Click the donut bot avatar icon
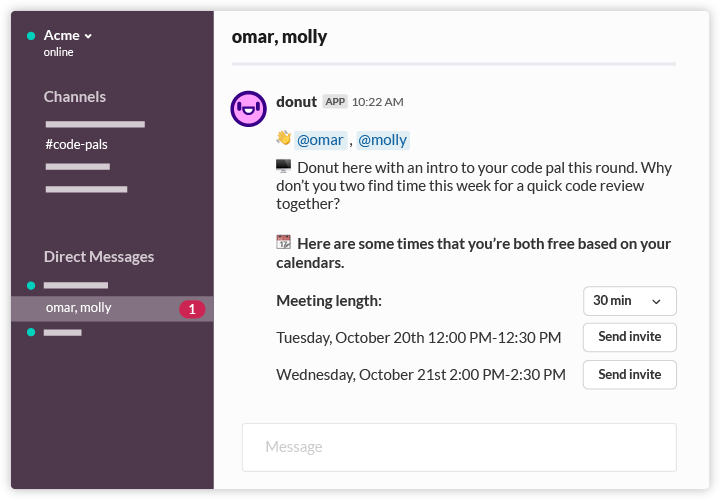This screenshot has height=501, width=720. coord(248,109)
